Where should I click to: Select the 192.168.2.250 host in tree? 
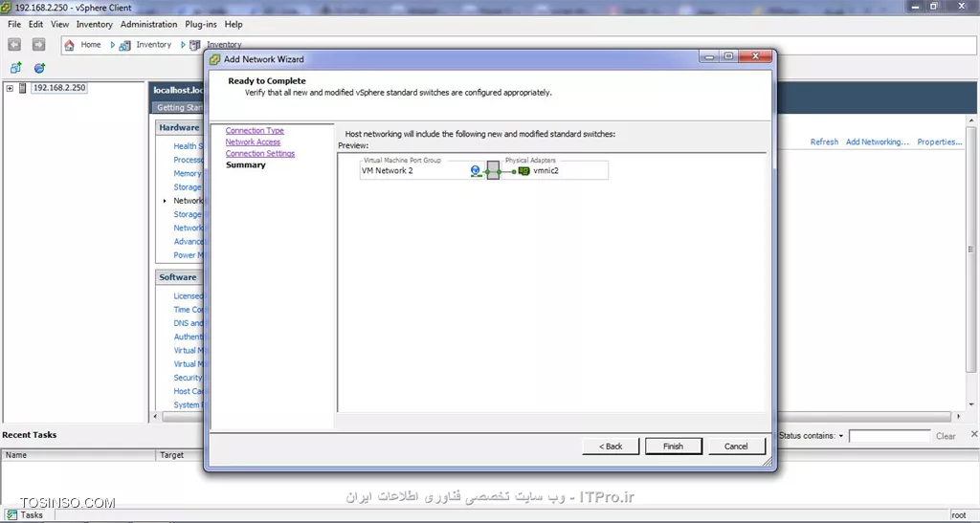tap(58, 88)
